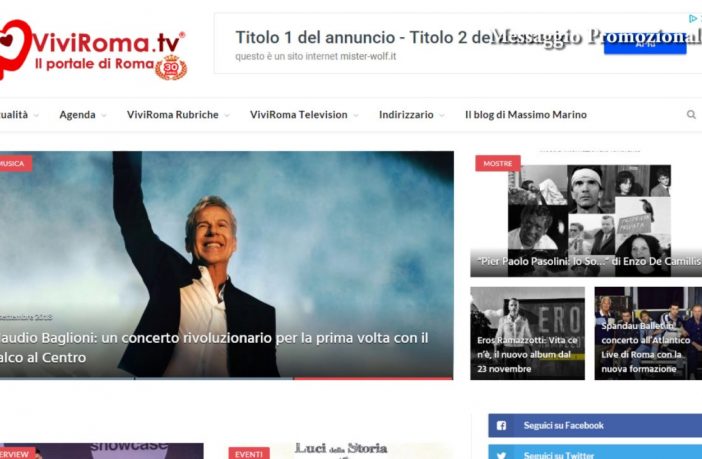Open Il blog di Massimo Marino
The width and height of the screenshot is (702, 459).
point(526,115)
